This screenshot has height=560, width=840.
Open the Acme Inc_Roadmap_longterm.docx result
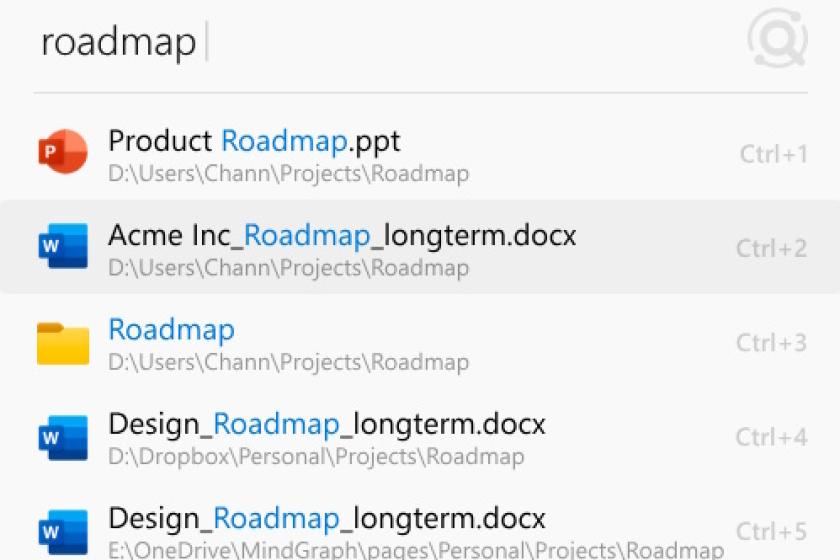click(x=420, y=247)
